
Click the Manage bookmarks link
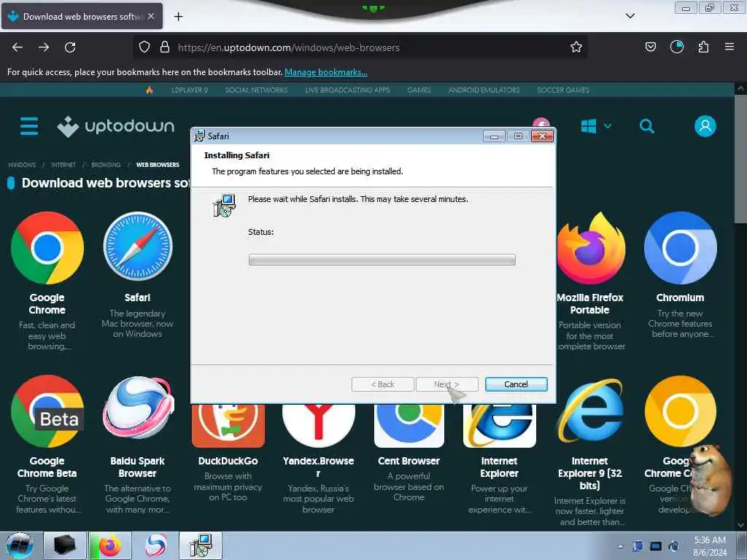326,72
